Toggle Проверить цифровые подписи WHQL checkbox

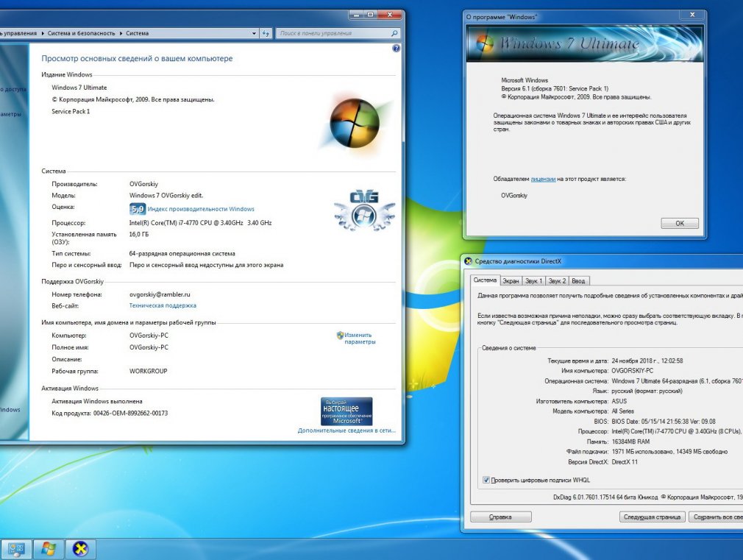(486, 480)
